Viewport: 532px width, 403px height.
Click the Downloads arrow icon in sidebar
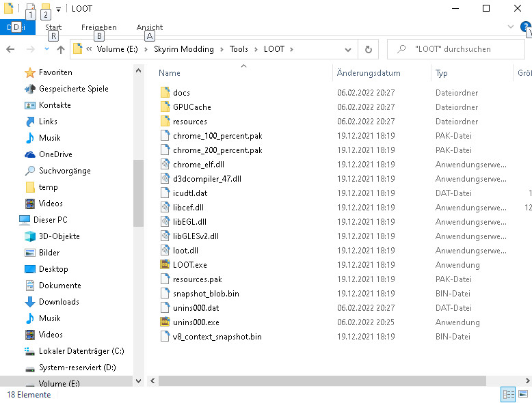pos(30,302)
